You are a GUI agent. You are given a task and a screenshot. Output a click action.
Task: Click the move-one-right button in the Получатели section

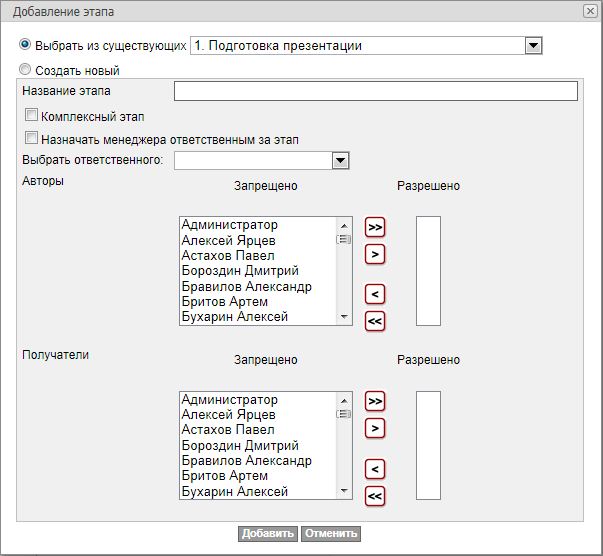coord(375,428)
